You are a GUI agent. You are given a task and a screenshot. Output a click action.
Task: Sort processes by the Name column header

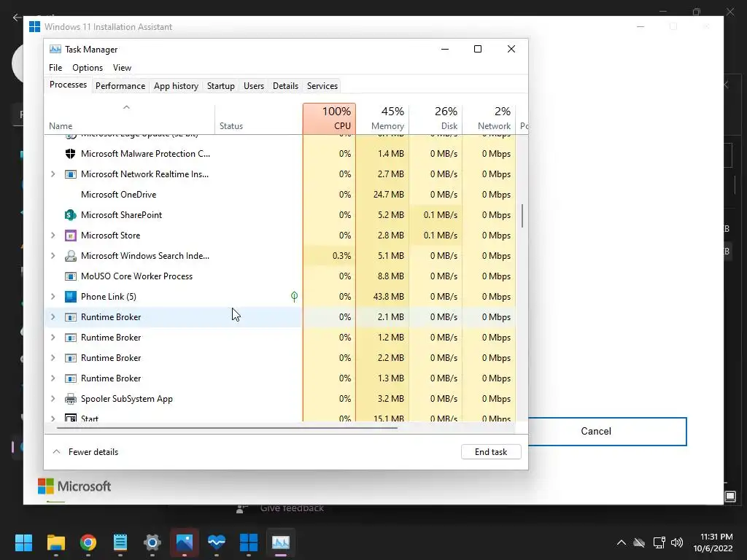click(x=130, y=119)
